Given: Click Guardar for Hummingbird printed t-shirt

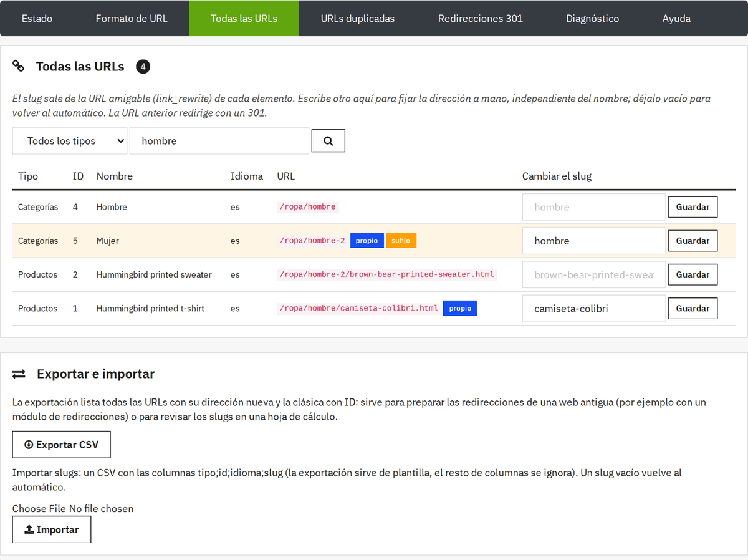Looking at the screenshot, I should [x=693, y=308].
